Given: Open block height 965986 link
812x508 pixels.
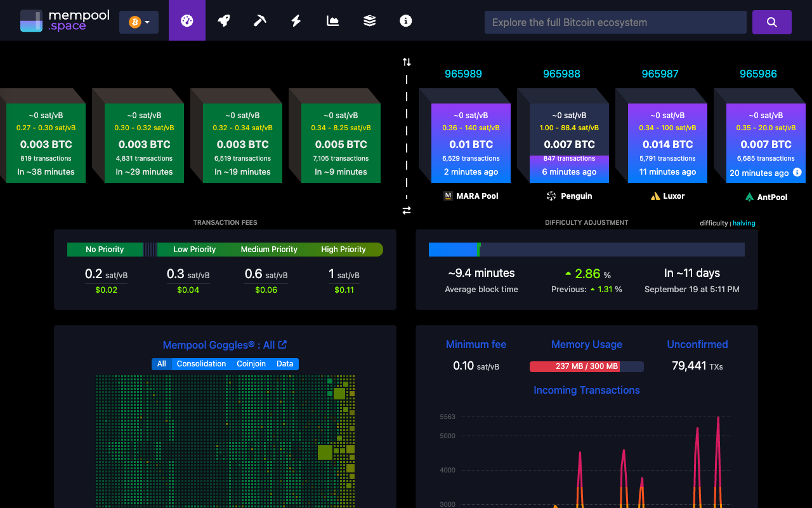Looking at the screenshot, I should coord(758,74).
